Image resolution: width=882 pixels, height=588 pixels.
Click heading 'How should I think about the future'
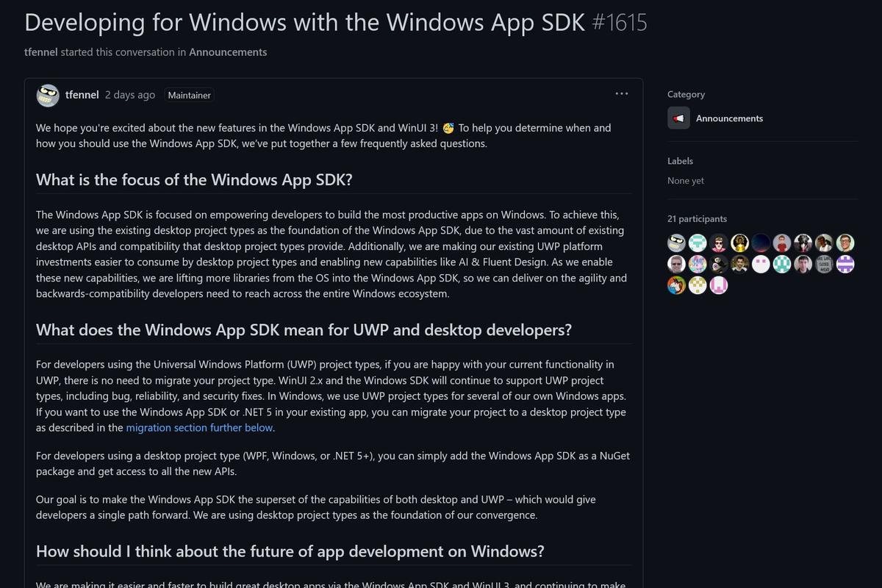click(290, 551)
